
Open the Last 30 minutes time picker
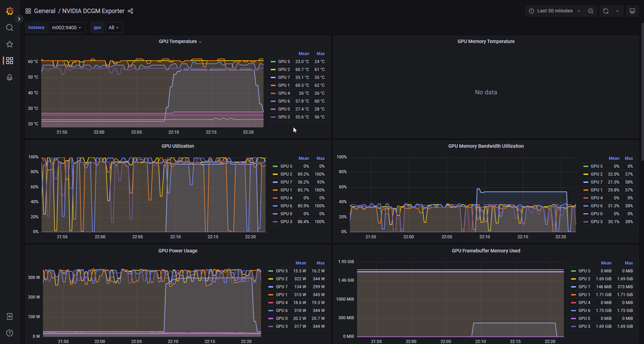point(555,11)
